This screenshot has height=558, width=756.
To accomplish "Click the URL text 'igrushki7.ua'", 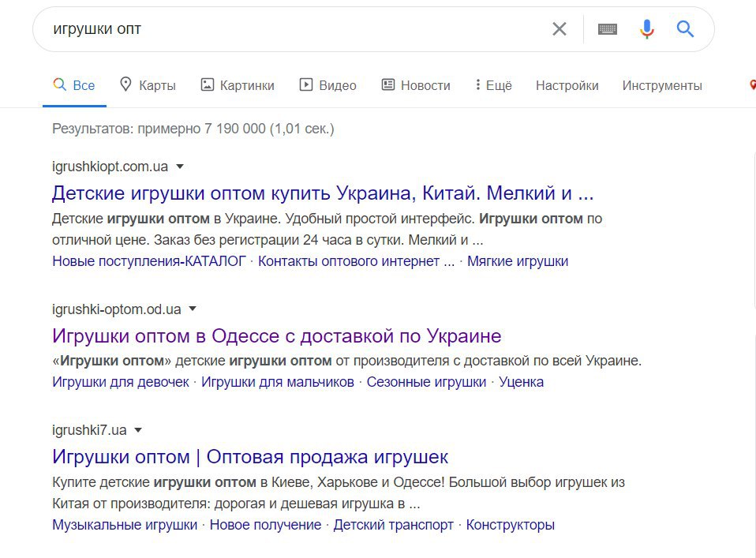I will [x=89, y=430].
